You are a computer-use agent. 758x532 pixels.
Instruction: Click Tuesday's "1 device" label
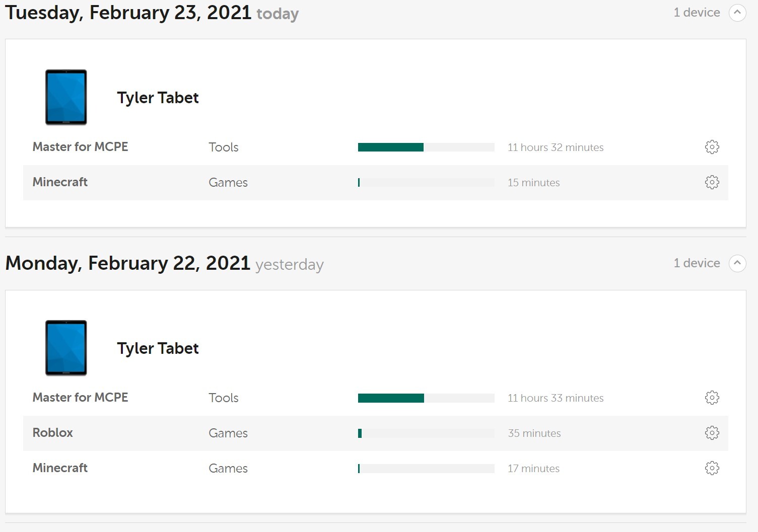click(697, 13)
